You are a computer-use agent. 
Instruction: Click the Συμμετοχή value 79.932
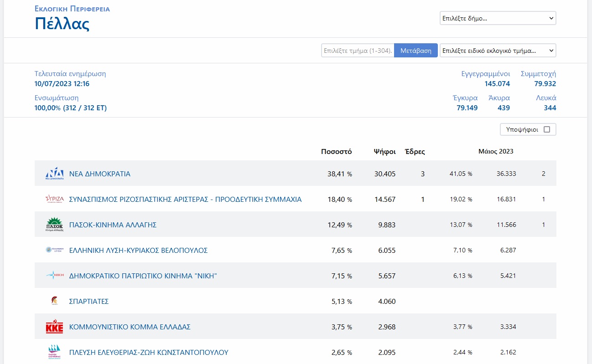pos(545,84)
